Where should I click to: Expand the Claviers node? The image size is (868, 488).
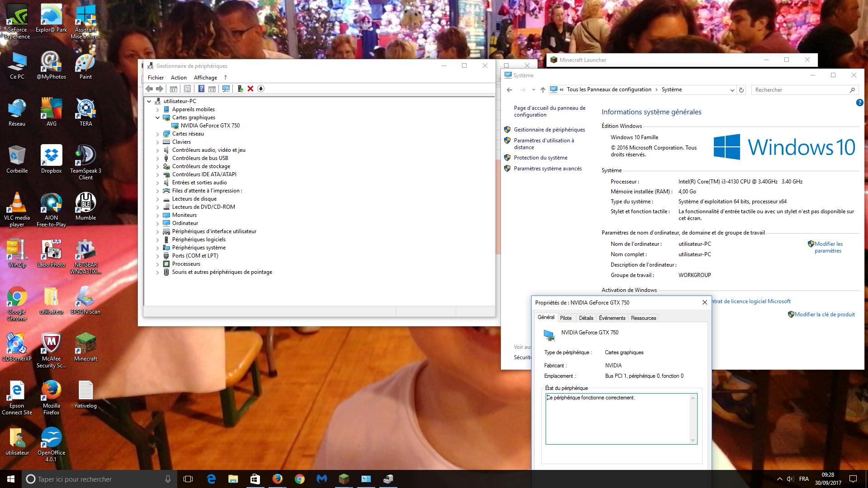pyautogui.click(x=157, y=142)
